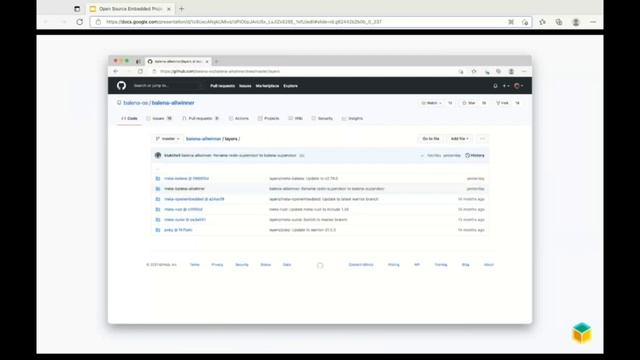Open the meta-rust submodule folder
This screenshot has width=640, height=360.
click(x=183, y=209)
